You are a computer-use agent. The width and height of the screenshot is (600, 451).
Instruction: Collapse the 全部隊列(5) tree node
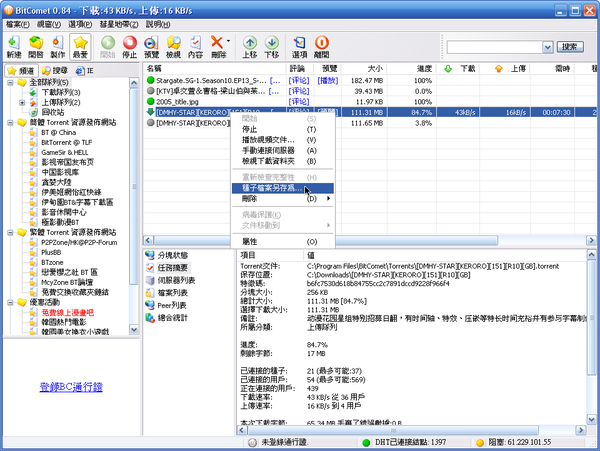click(x=10, y=82)
